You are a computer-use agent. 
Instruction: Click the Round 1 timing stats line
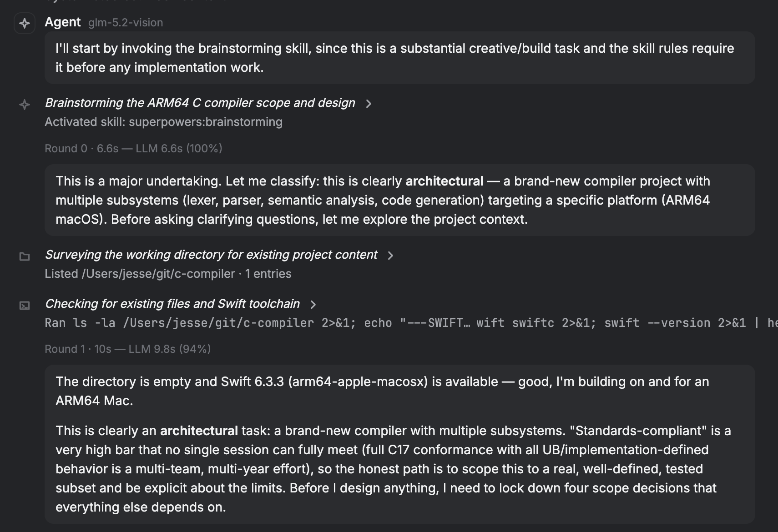128,349
